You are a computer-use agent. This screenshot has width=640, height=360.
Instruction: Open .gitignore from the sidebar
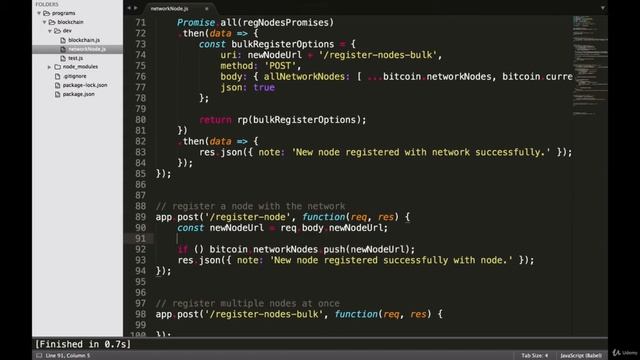[75, 76]
